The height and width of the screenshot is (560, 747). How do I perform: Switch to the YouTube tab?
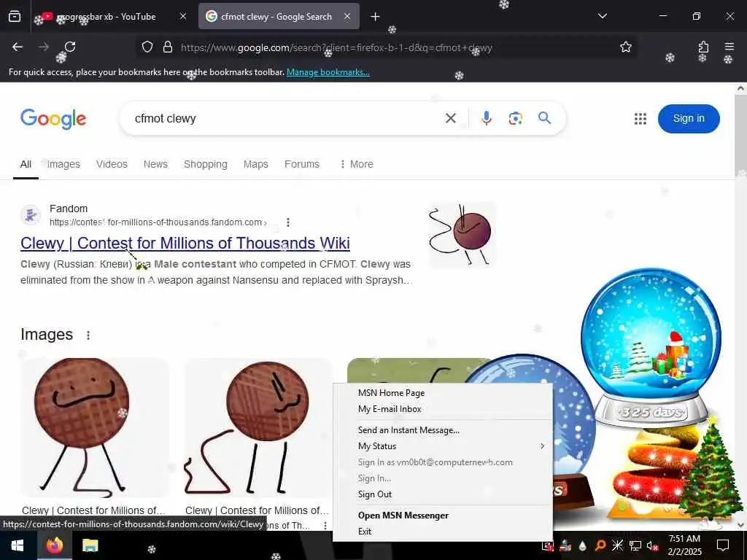[106, 17]
